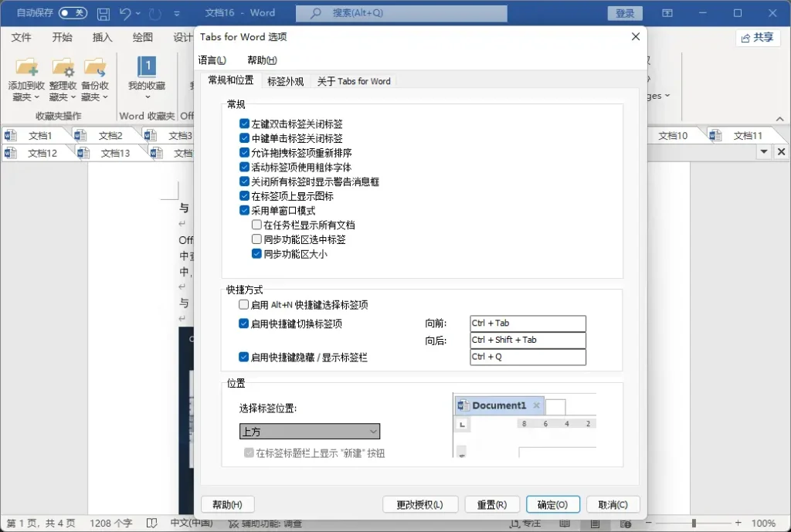Click 我的收藏 bookmark icon

(x=147, y=66)
